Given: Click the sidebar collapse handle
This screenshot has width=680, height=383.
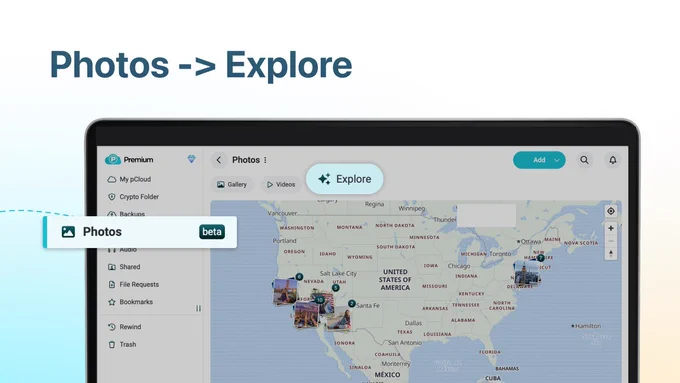Looking at the screenshot, I should click(198, 308).
